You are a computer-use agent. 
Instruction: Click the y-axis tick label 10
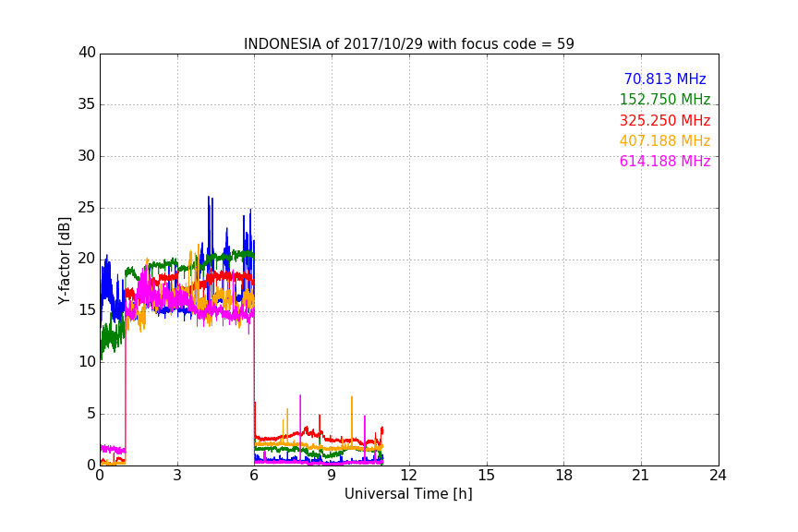coord(87,362)
